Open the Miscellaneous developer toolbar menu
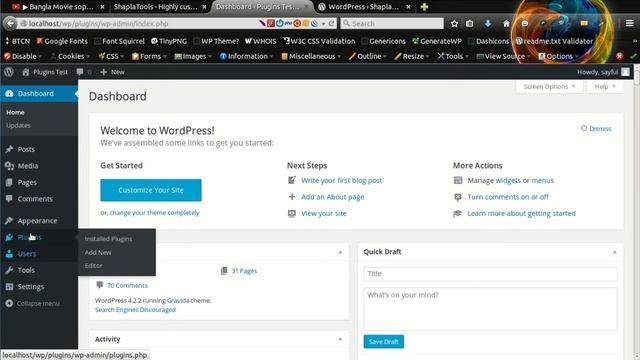The image size is (640, 360). 311,56
